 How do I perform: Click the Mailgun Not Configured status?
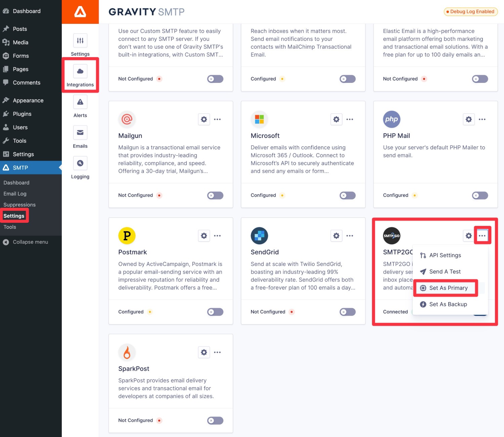(x=135, y=195)
